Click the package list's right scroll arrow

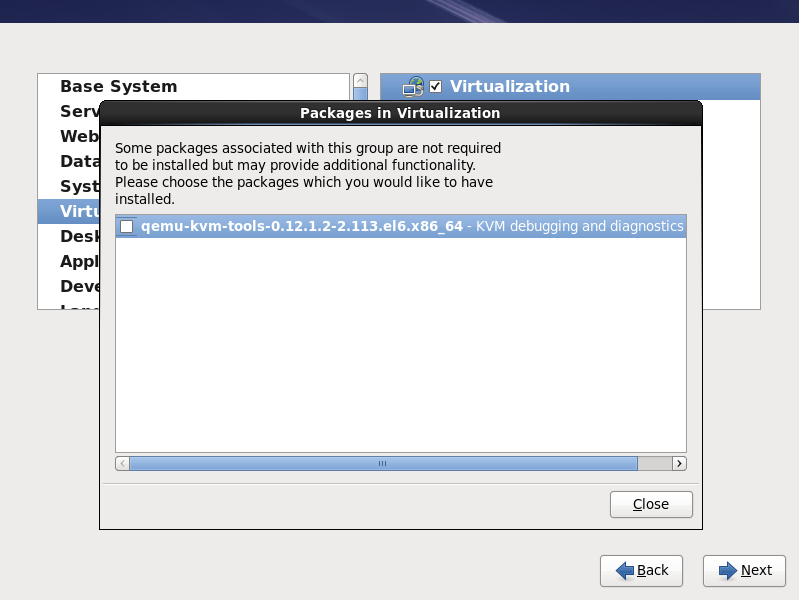679,464
